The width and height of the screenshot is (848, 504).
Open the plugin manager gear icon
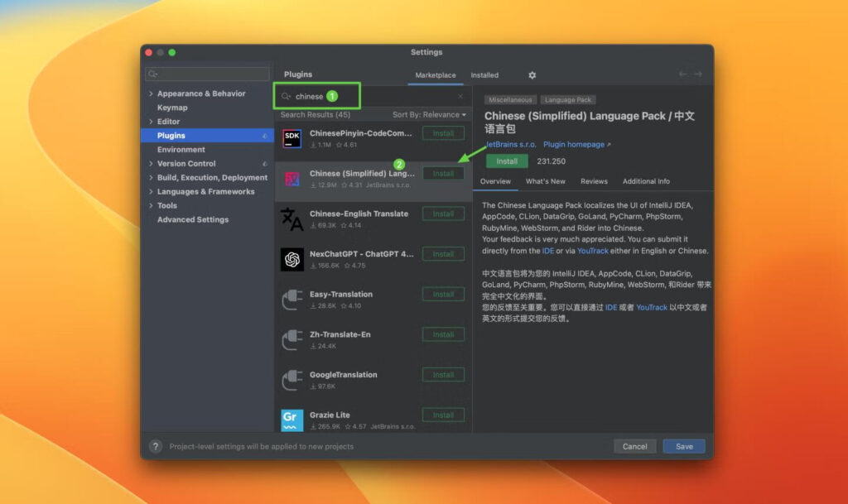pos(532,74)
